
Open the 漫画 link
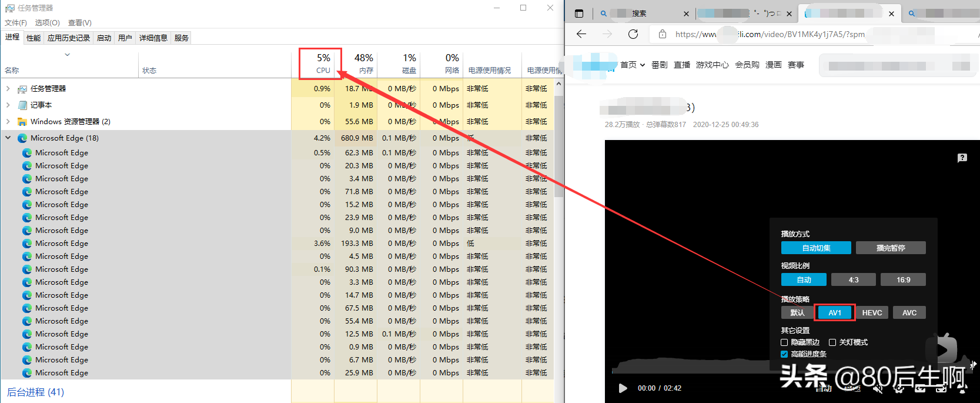click(x=774, y=65)
